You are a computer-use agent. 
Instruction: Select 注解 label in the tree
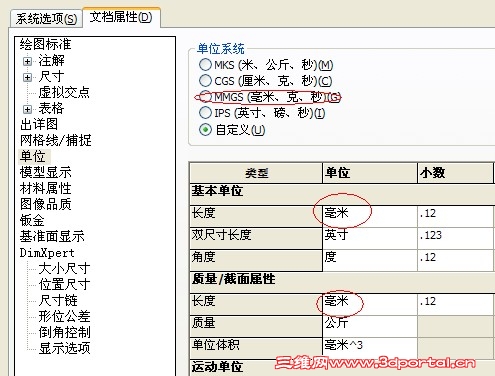click(51, 61)
